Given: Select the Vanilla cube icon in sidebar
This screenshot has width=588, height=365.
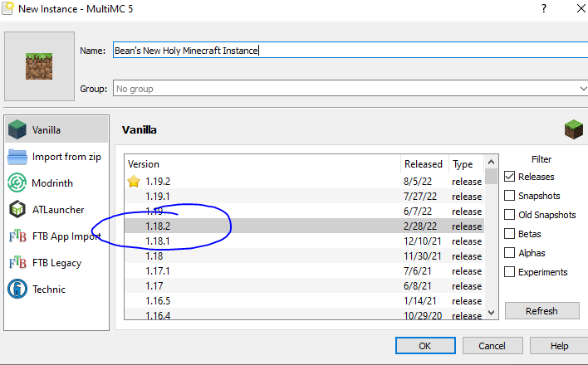Looking at the screenshot, I should tap(17, 129).
